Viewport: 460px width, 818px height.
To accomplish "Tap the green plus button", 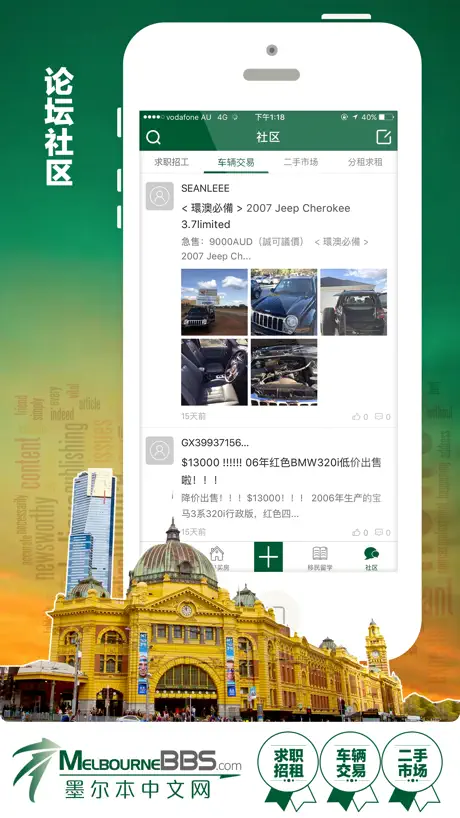I will coord(268,557).
